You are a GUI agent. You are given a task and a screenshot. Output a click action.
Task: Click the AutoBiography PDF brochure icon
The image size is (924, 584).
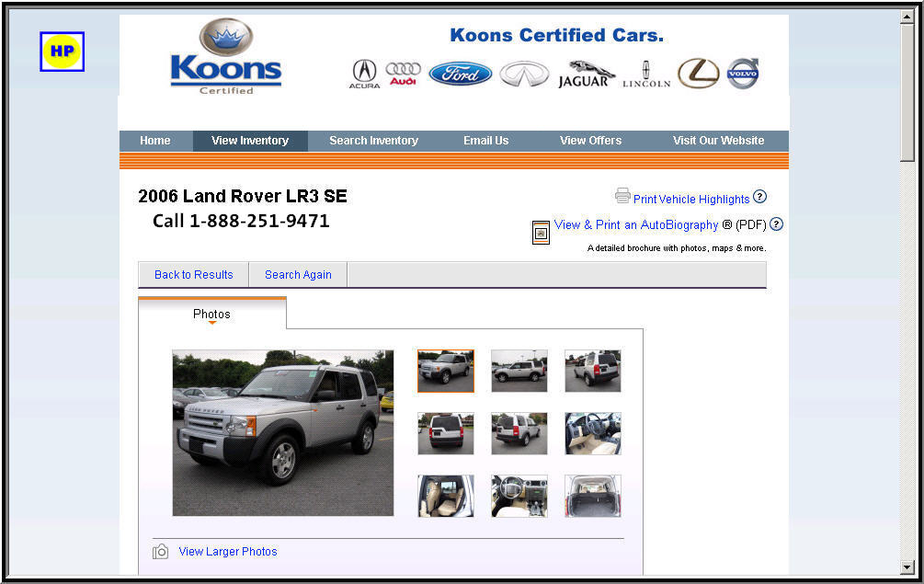tap(541, 232)
